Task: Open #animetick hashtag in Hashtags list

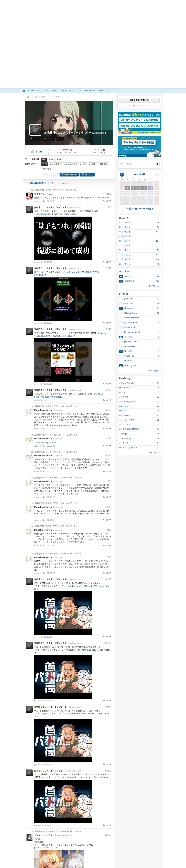Action: 125,388
